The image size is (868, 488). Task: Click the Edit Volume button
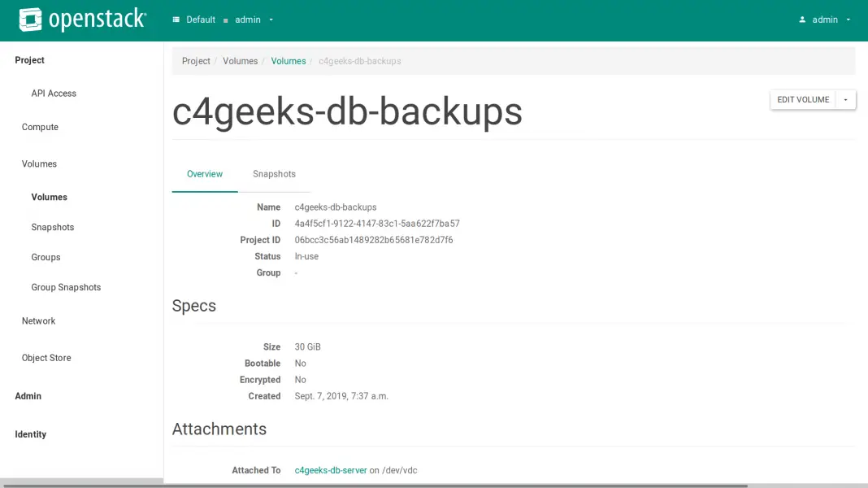point(803,99)
